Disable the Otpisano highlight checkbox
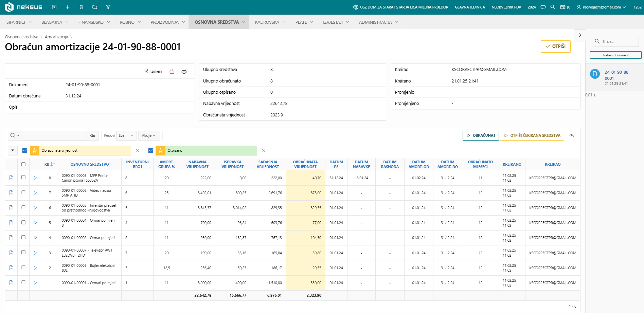The width and height of the screenshot is (644, 313). click(x=151, y=150)
